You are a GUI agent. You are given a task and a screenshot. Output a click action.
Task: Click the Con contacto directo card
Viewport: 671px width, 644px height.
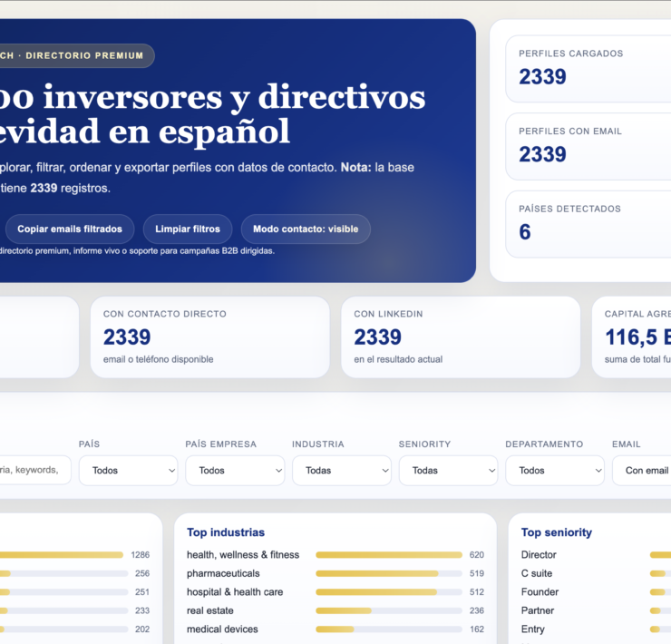click(209, 337)
